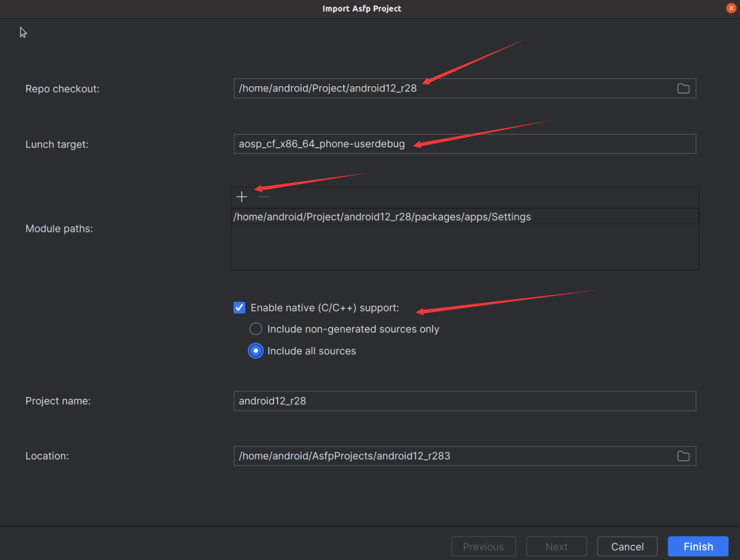
Task: Click the Cancel button
Action: coord(627,546)
